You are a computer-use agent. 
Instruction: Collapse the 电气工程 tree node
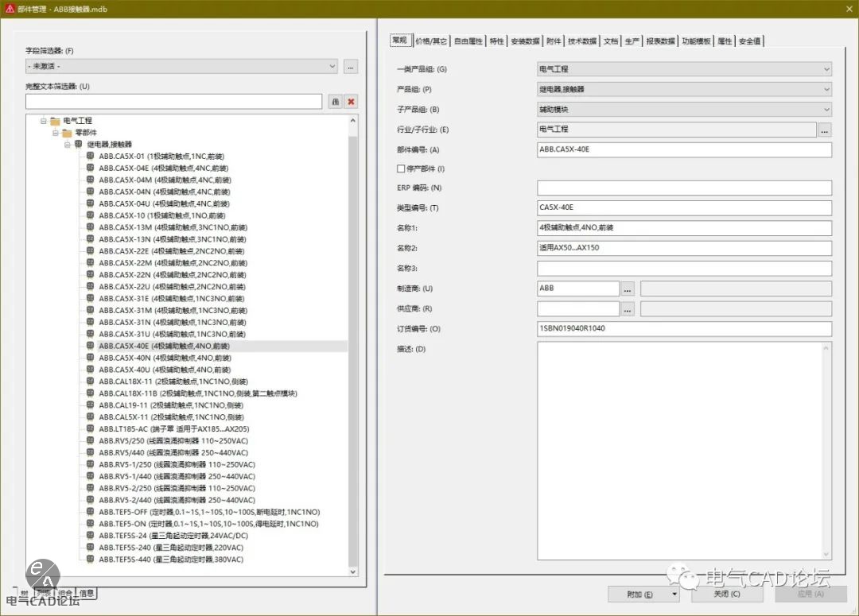point(43,121)
